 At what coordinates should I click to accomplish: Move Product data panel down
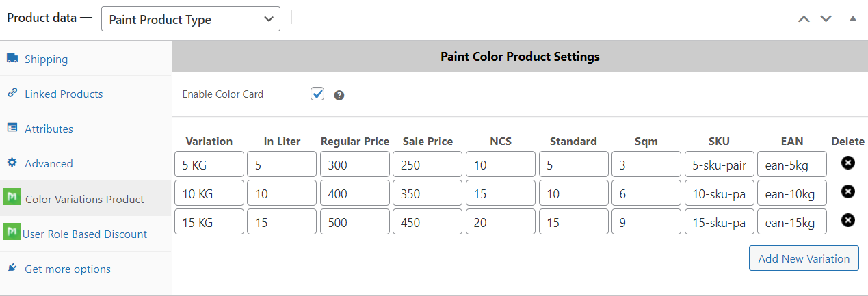click(826, 18)
